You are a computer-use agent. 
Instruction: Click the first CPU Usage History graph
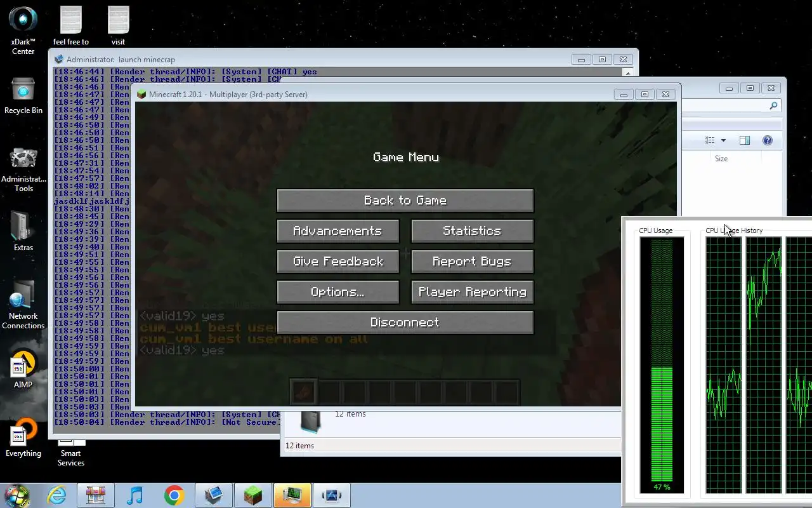tap(724, 365)
